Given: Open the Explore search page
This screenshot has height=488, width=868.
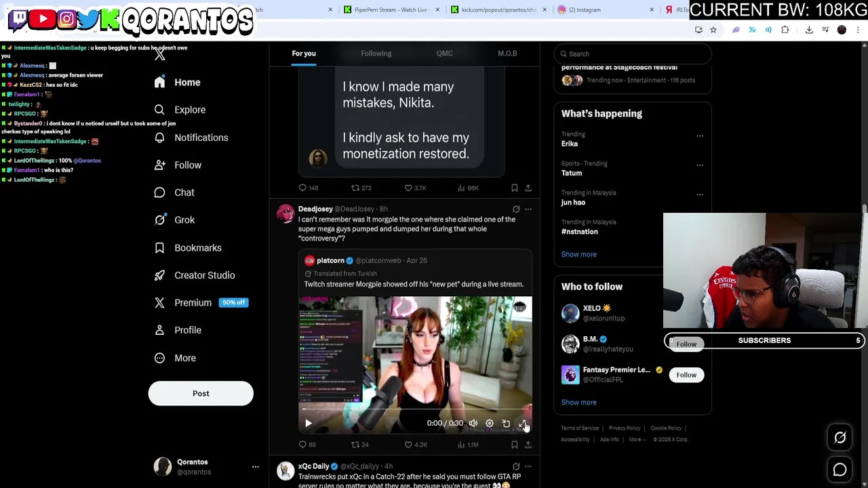Looking at the screenshot, I should coord(180,110).
